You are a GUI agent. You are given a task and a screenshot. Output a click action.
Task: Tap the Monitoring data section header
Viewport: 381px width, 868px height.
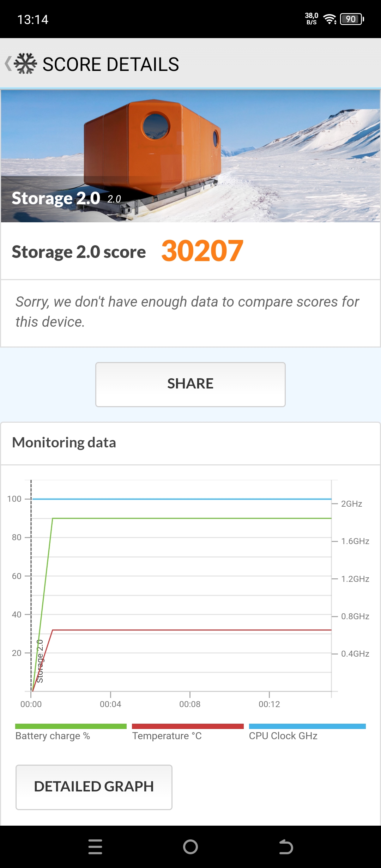click(64, 442)
